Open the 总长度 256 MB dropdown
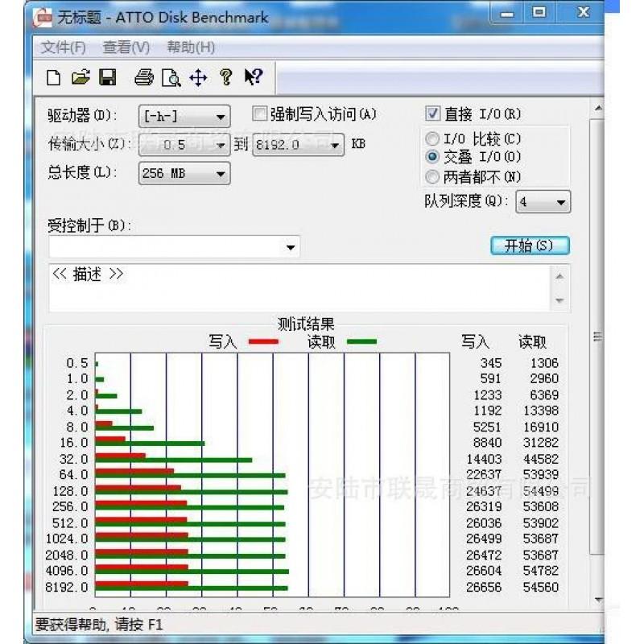This screenshot has width=644, height=644. 184,173
